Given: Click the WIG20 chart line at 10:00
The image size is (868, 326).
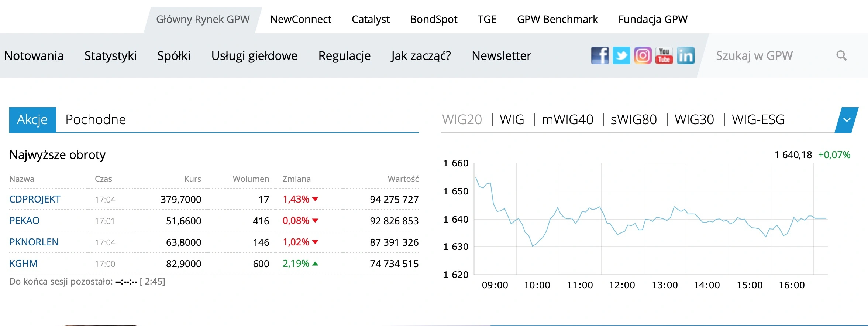Looking at the screenshot, I should tap(537, 243).
